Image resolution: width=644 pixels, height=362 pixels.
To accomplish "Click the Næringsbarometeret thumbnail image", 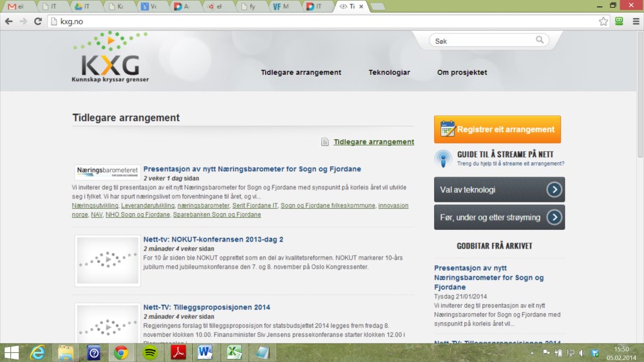I will click(108, 172).
